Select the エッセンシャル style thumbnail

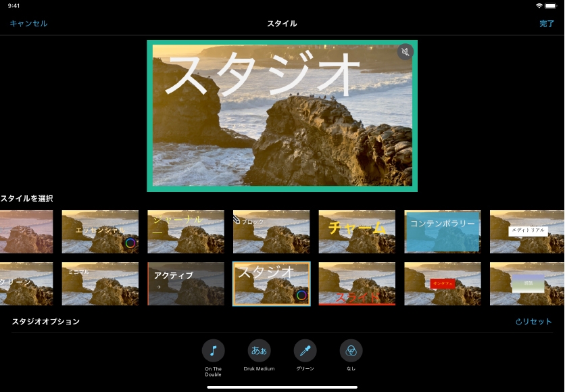(x=100, y=231)
